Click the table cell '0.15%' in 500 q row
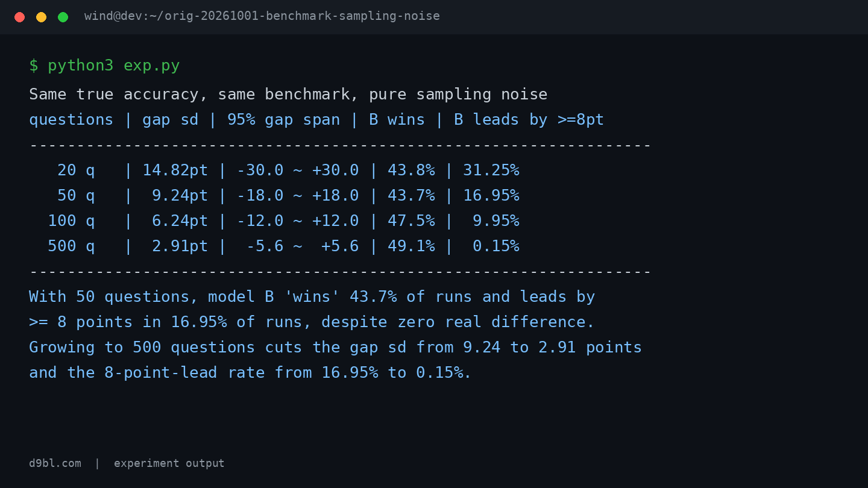Screen dimensions: 868x488 coord(496,246)
